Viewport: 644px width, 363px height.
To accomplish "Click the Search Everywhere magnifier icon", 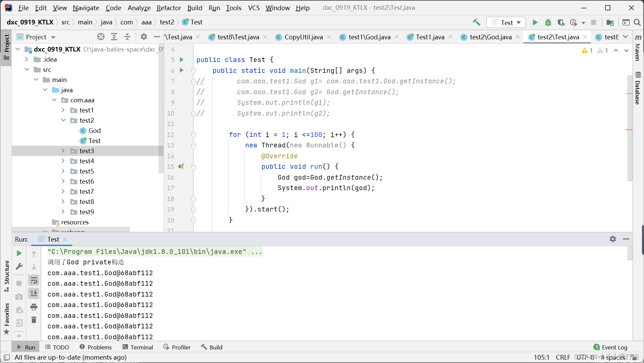I will tap(637, 22).
